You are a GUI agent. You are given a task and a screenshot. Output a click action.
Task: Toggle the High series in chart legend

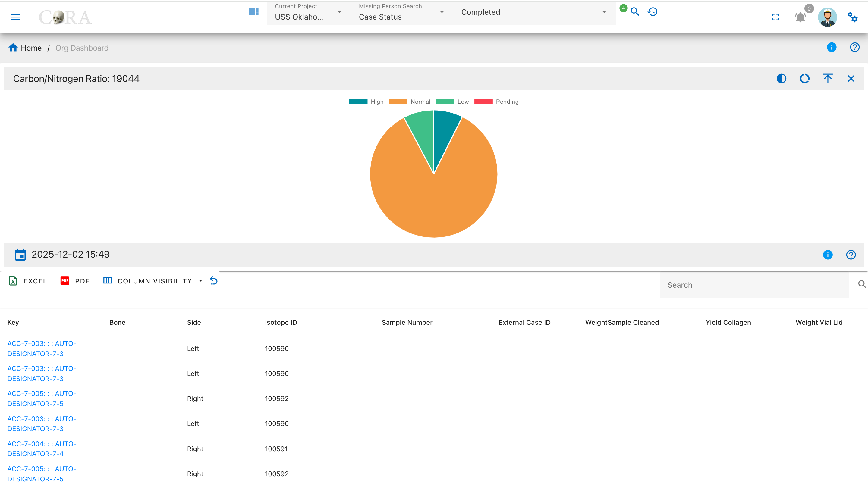pos(366,102)
